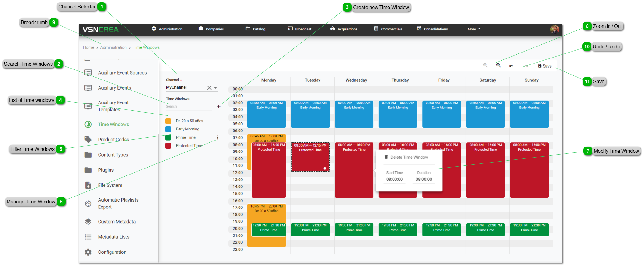Click the trash icon for Delete Time Window
644x266 pixels.
point(386,157)
